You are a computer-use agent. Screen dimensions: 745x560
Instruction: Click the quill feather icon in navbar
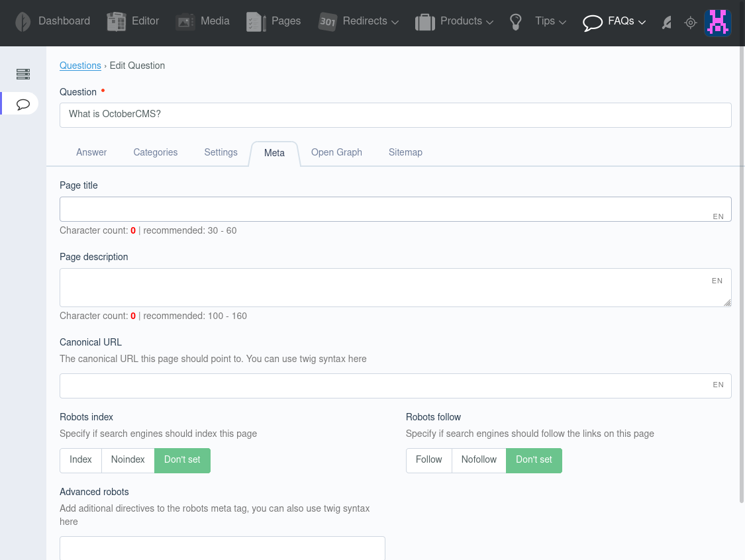click(667, 23)
